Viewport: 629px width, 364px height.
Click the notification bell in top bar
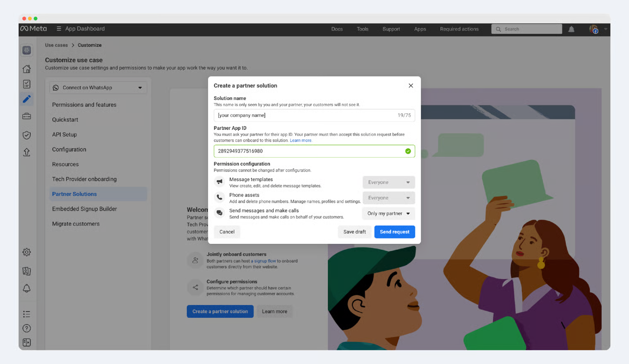pos(571,29)
